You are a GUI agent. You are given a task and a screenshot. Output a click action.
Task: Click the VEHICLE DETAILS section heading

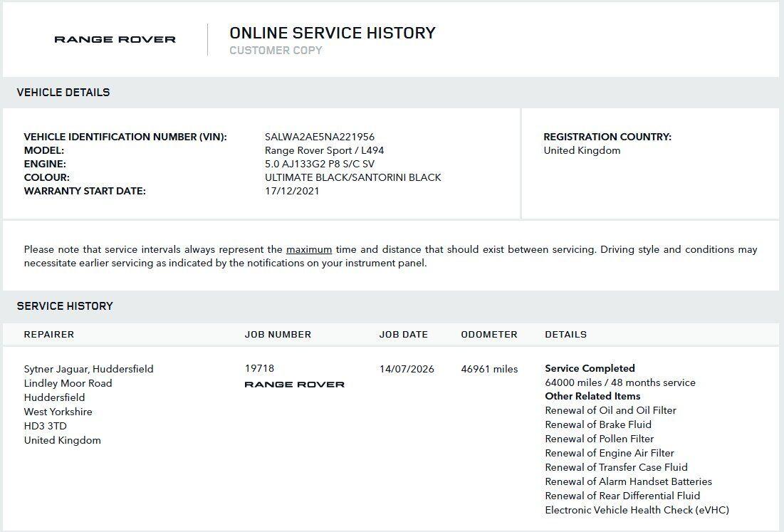point(63,93)
